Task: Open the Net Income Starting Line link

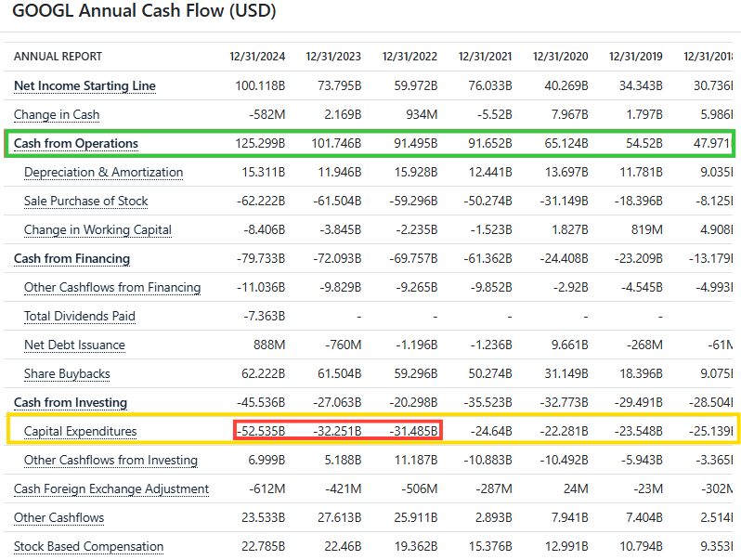Action: (84, 86)
